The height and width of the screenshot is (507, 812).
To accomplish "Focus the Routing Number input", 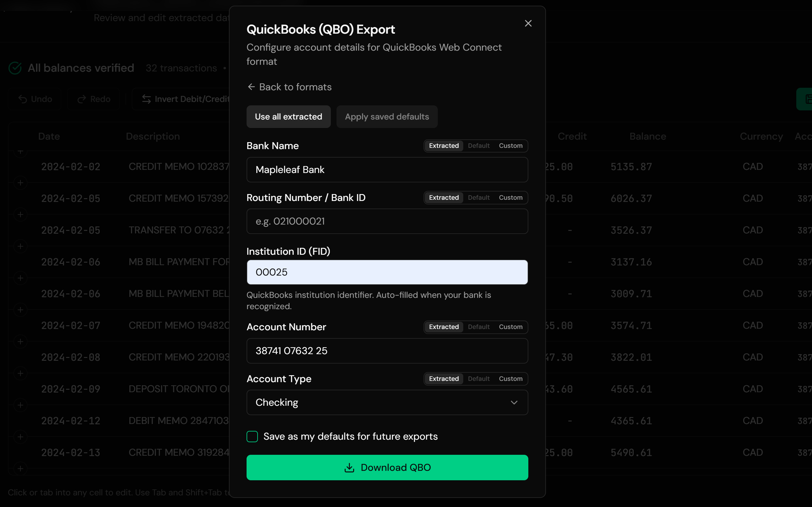I will pyautogui.click(x=387, y=221).
